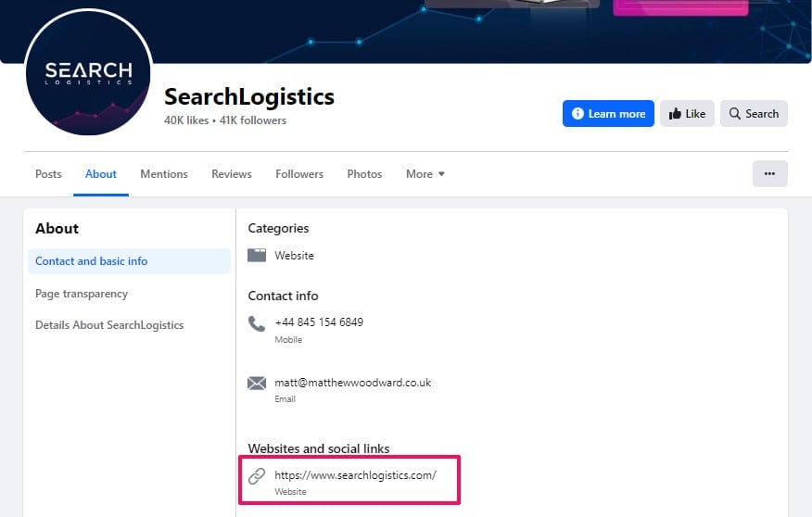Screen dimensions: 812x517
Task: Click the Search button on the page
Action: (x=754, y=114)
